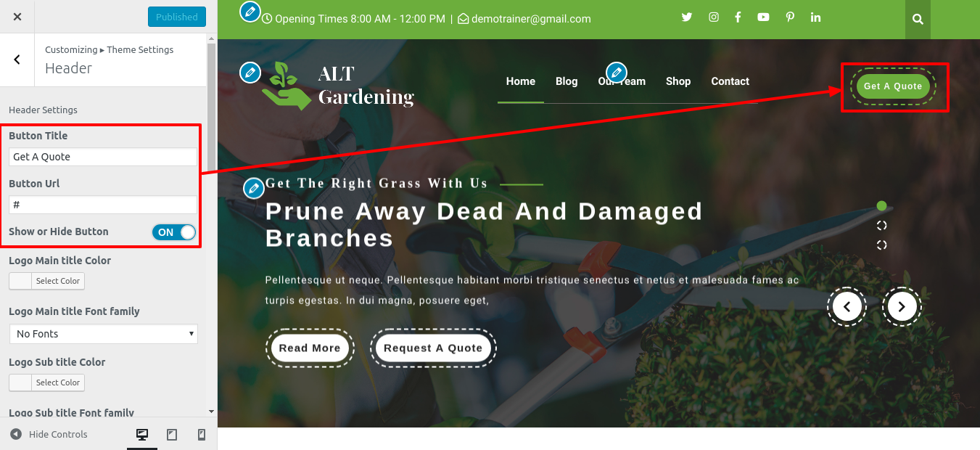Click the Get A Quote button
Viewport: 980px width, 450px height.
tap(893, 86)
